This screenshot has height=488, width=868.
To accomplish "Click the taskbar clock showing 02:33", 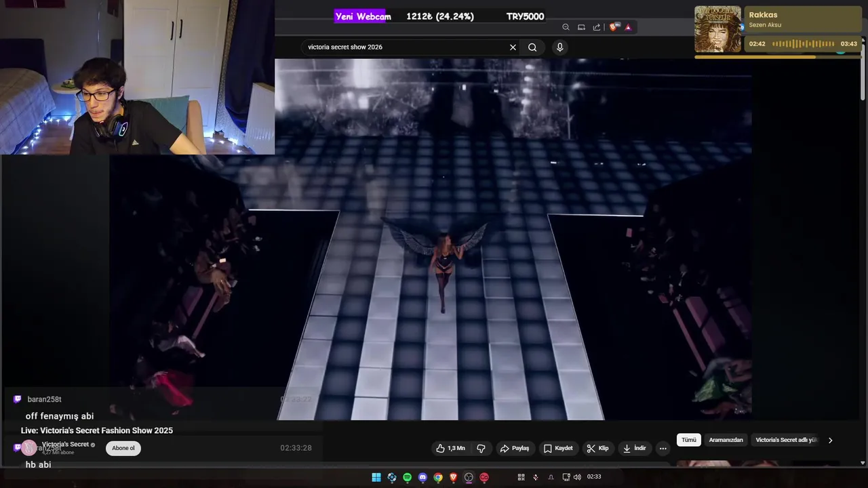I will click(x=594, y=477).
